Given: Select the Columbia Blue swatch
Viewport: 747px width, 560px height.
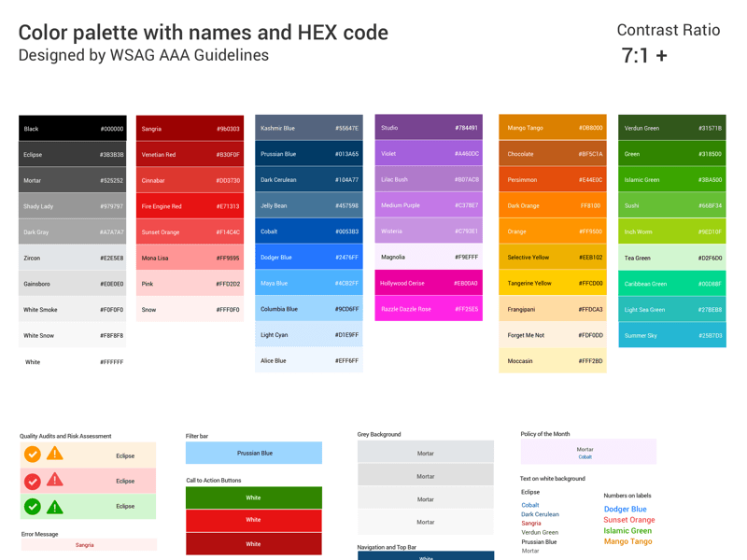Looking at the screenshot, I should [x=309, y=309].
